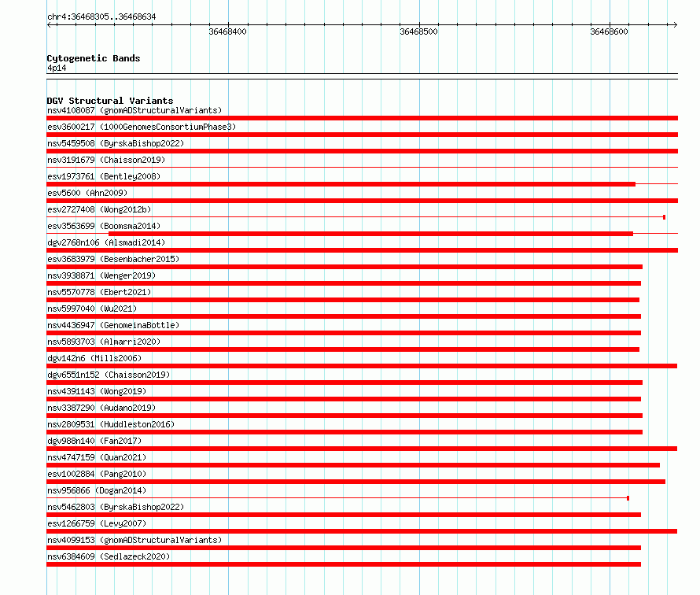Open the nsv2809531 (Huddleston2016) label
This screenshot has width=700, height=595.
click(x=111, y=424)
